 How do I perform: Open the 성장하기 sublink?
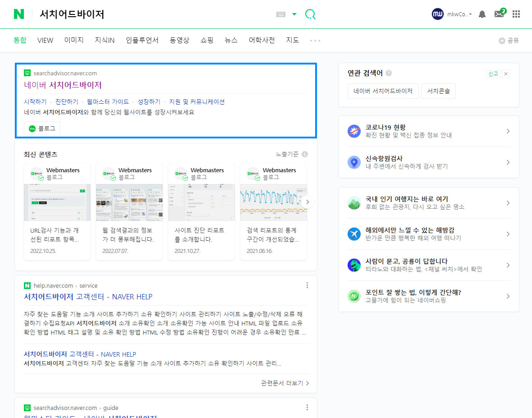click(149, 102)
